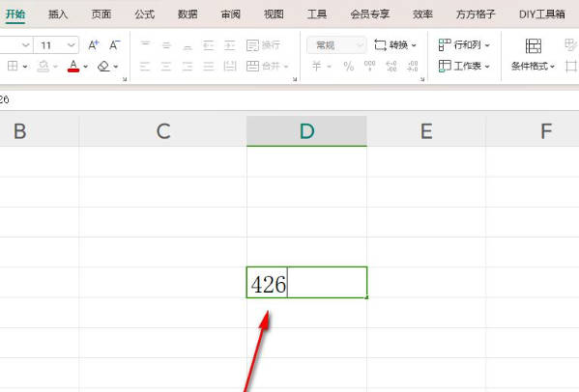Switch to the 开始 Home tab
The height and width of the screenshot is (392, 579).
coord(15,14)
